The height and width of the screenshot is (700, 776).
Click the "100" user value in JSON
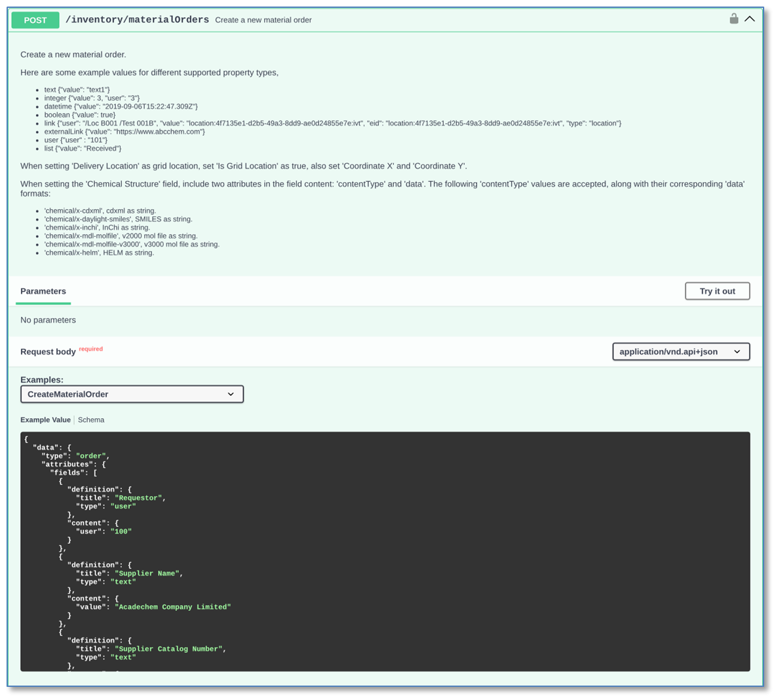pyautogui.click(x=121, y=531)
